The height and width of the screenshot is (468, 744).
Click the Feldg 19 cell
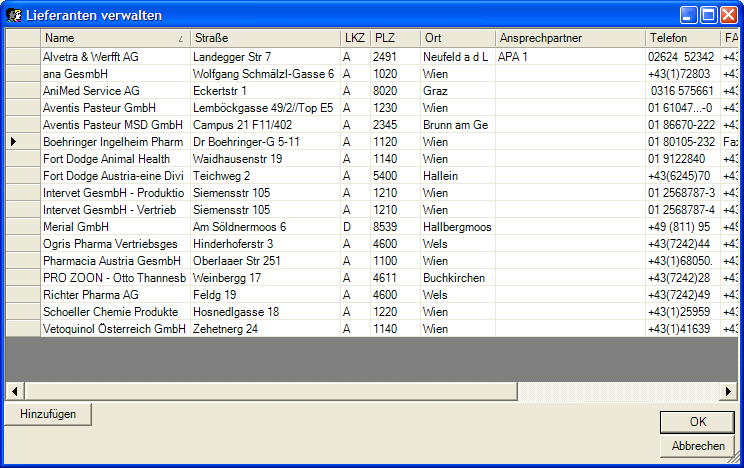pos(265,295)
